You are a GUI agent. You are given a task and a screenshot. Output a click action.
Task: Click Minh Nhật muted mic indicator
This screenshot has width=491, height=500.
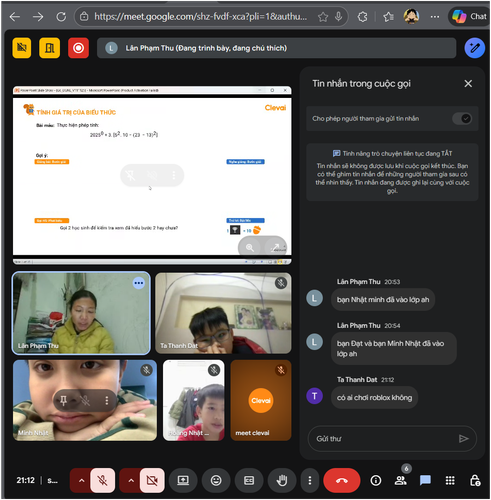[146, 370]
